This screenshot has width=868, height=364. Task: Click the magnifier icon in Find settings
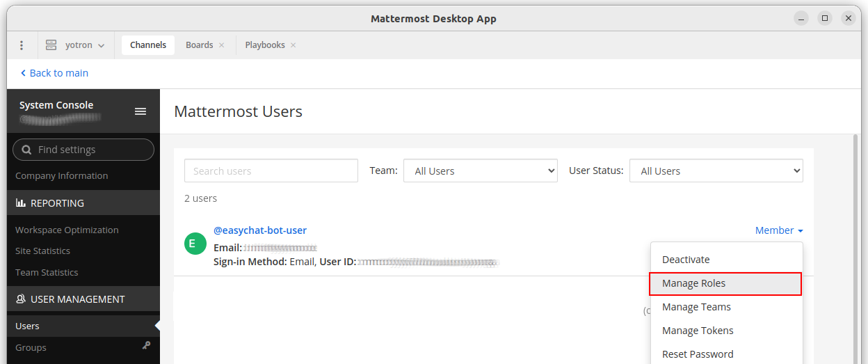[26, 150]
